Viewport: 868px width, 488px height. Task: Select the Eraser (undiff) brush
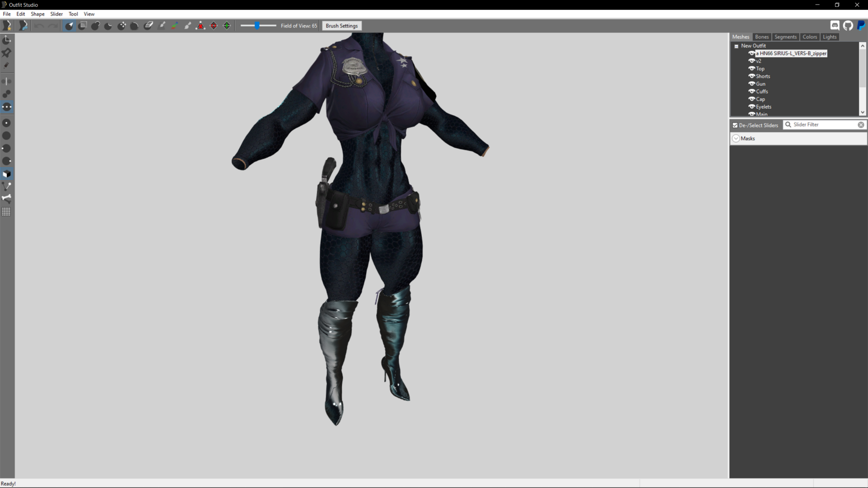pyautogui.click(x=148, y=26)
